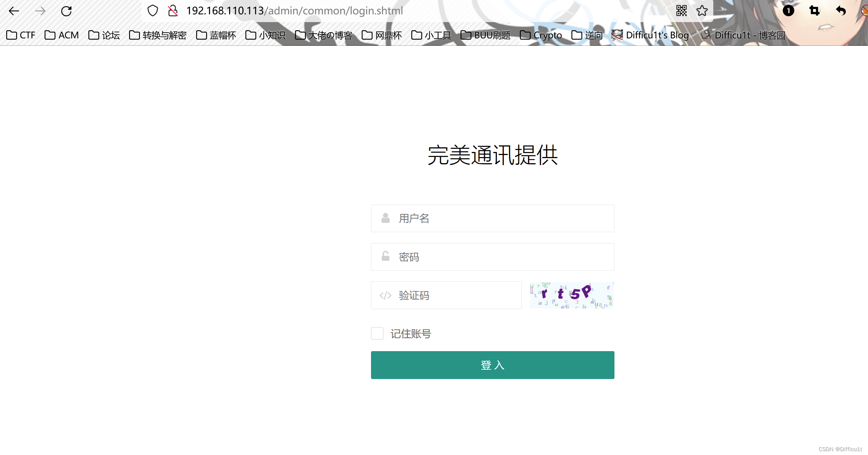Click the extension icon showing badge 1
This screenshot has width=868, height=455.
(x=788, y=11)
